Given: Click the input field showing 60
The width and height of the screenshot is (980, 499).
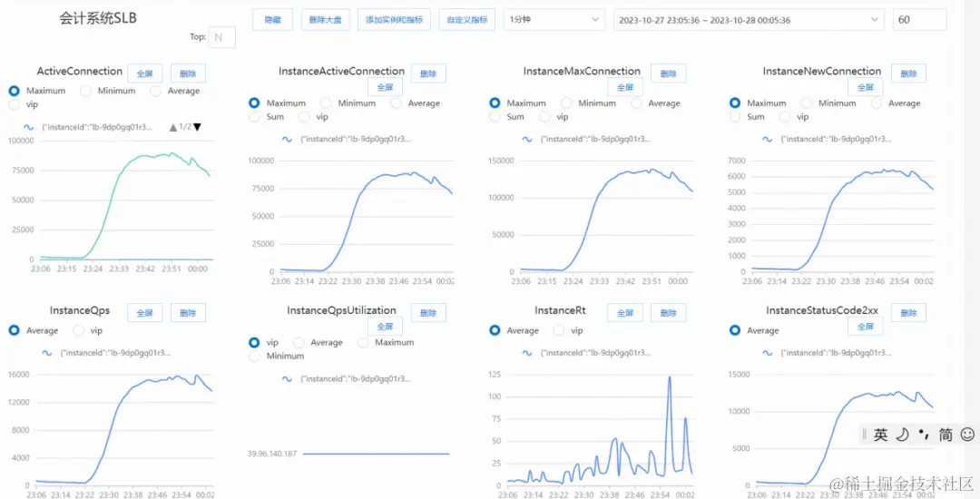Looking at the screenshot, I should click(919, 19).
